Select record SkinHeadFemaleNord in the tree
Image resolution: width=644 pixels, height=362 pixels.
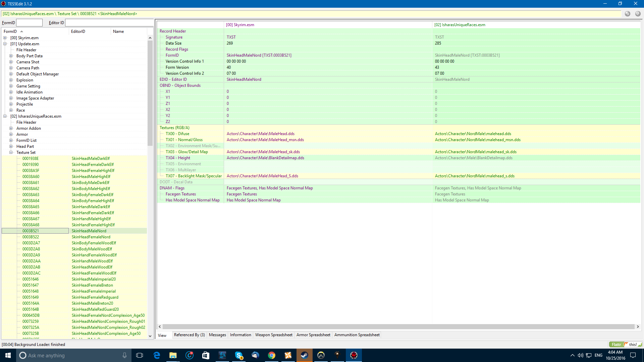click(91, 237)
